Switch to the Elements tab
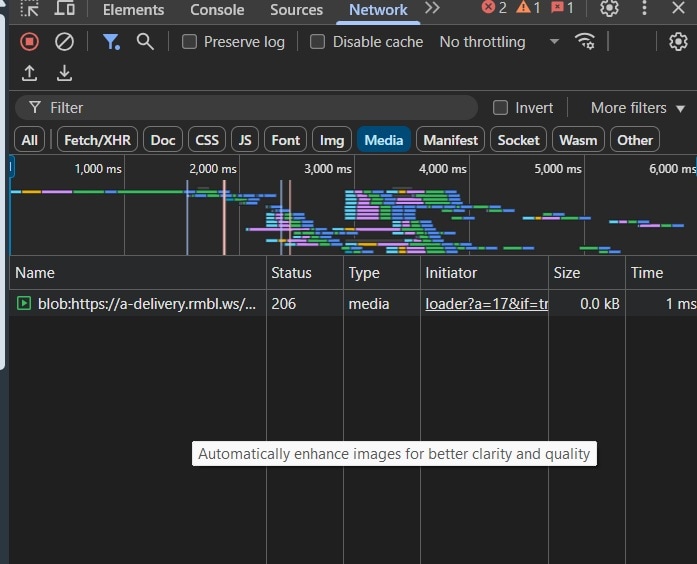Screen dimensions: 697x564 133,10
